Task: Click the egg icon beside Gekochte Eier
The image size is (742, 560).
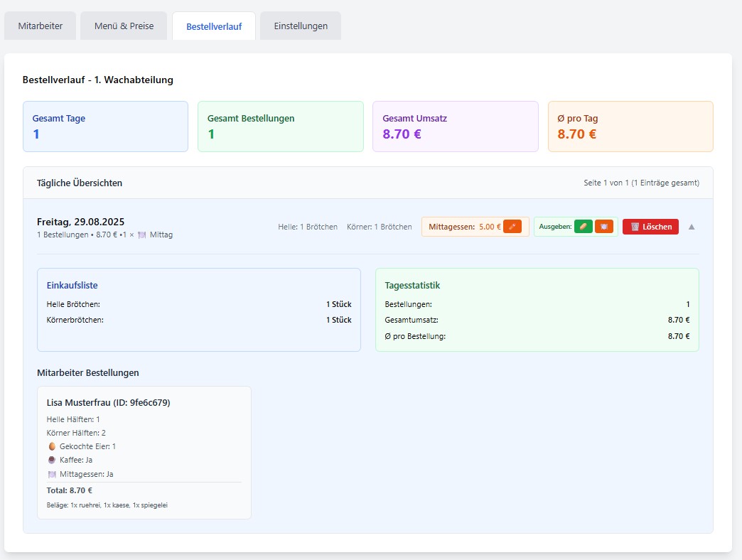Action: (52, 446)
